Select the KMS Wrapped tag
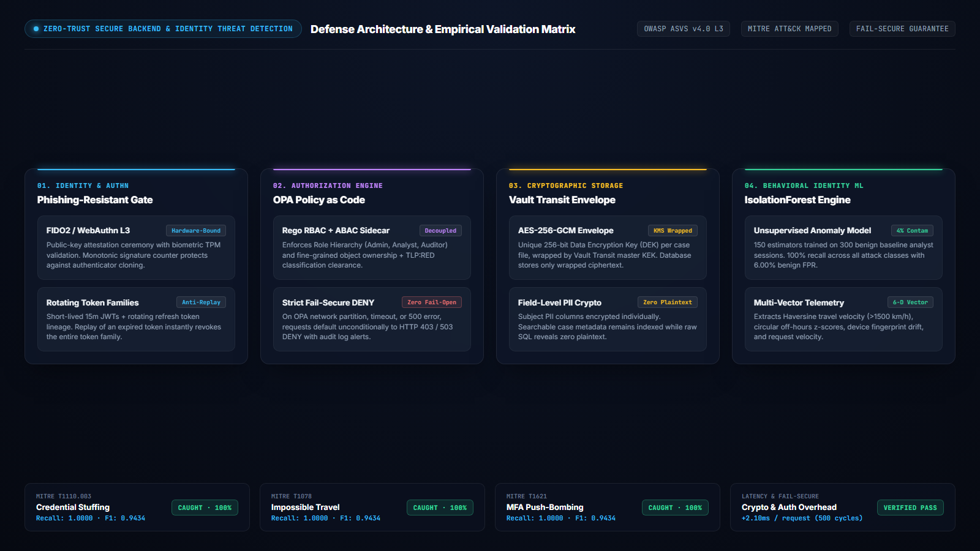Viewport: 980px width, 551px height. 673,231
